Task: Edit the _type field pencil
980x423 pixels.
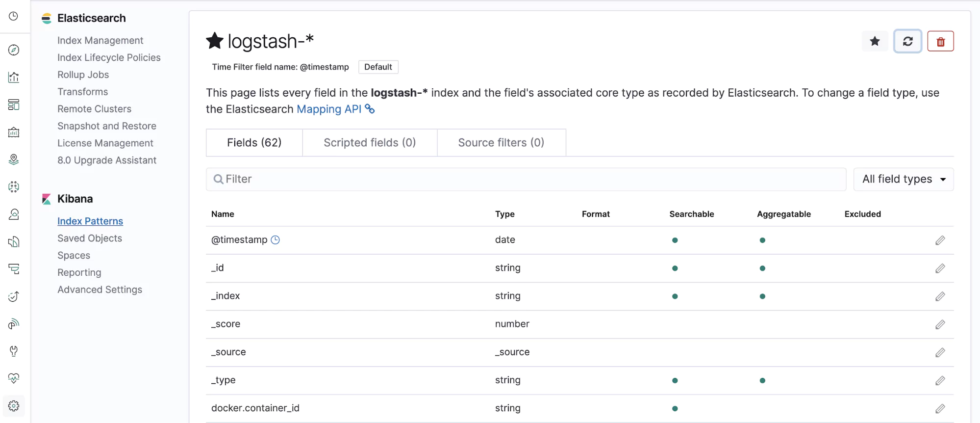Action: (940, 380)
